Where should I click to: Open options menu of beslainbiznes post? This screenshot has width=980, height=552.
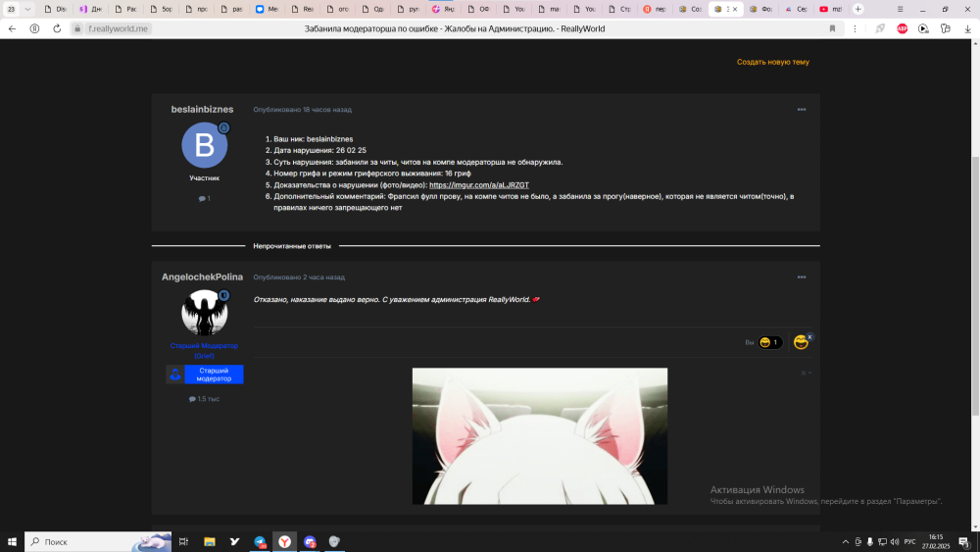point(802,110)
